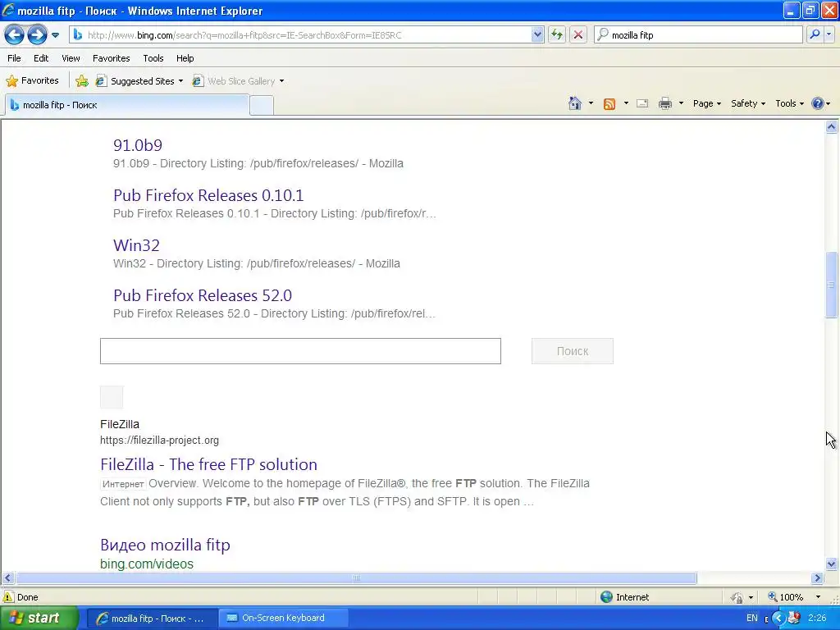Click the bing.com/videos link text
This screenshot has height=630, width=840.
click(x=147, y=564)
